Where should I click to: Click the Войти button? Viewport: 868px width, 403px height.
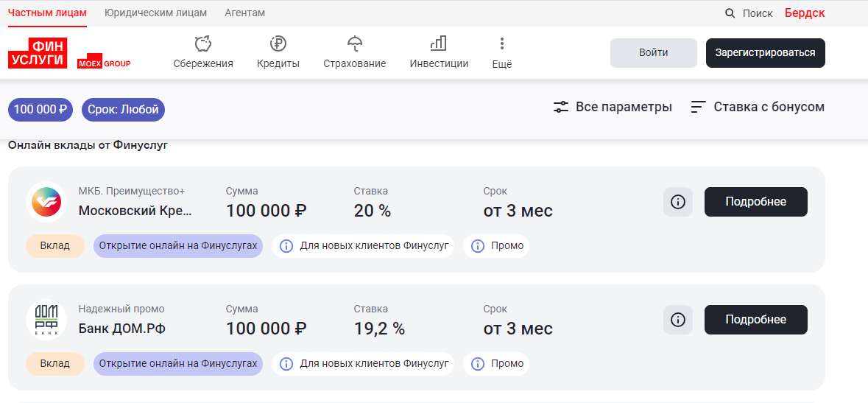click(654, 53)
